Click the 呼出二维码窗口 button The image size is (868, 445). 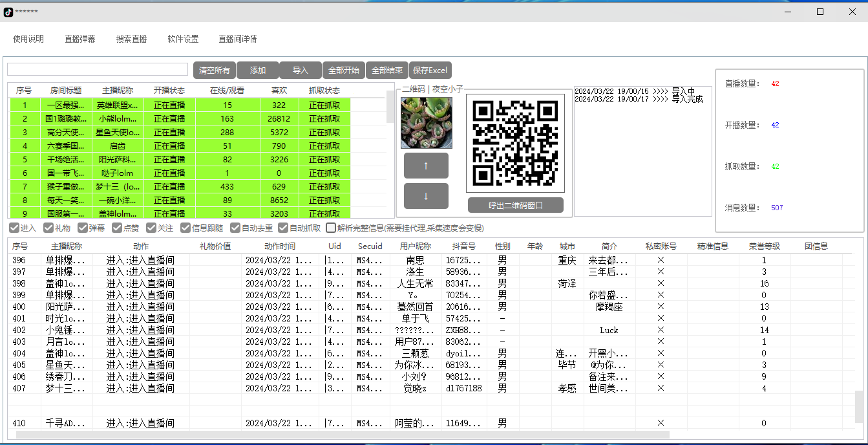(x=515, y=206)
